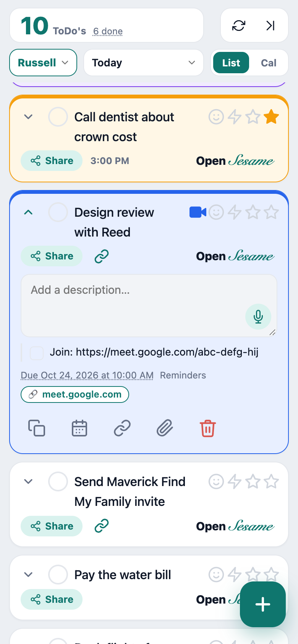Open the Today filter dropdown

pos(144,63)
